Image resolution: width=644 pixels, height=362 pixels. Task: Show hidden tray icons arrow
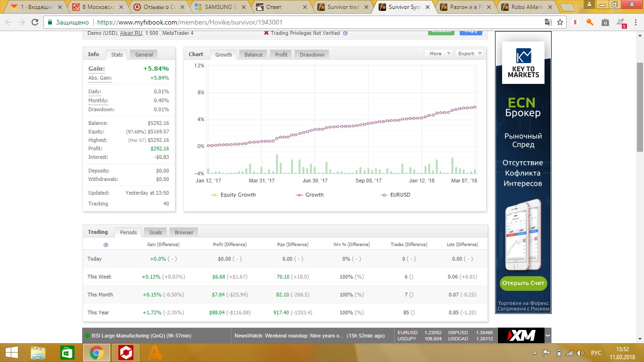click(535, 353)
